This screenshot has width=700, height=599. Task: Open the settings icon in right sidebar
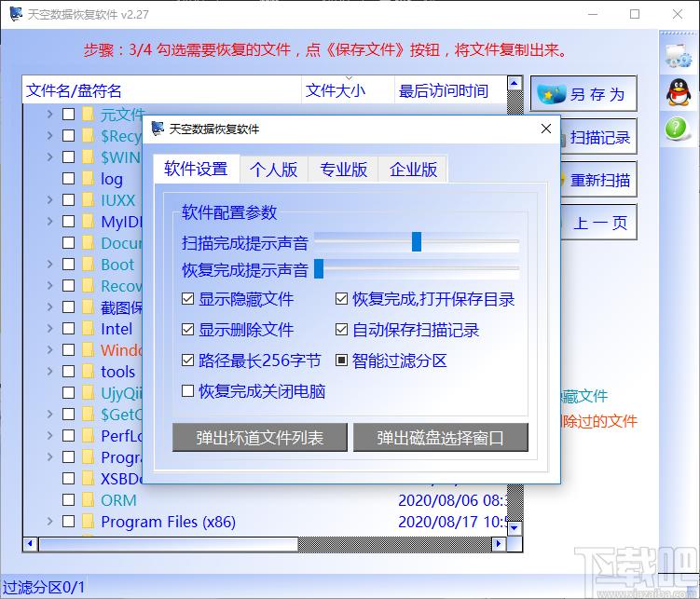pyautogui.click(x=678, y=55)
